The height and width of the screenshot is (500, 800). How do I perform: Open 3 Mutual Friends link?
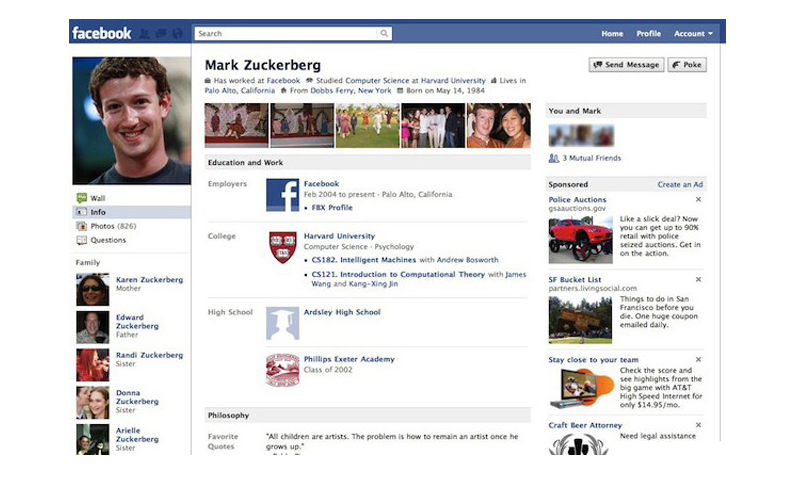click(592, 158)
